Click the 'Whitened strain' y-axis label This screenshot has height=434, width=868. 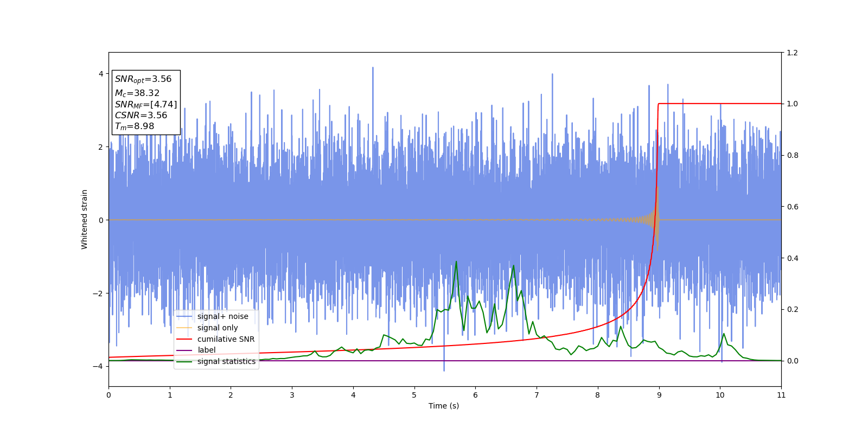coord(85,219)
